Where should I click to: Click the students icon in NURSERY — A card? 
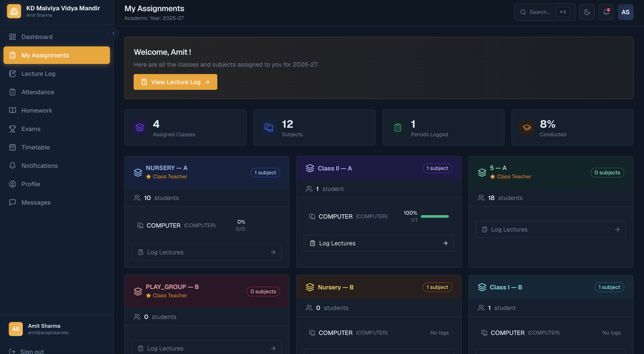137,198
